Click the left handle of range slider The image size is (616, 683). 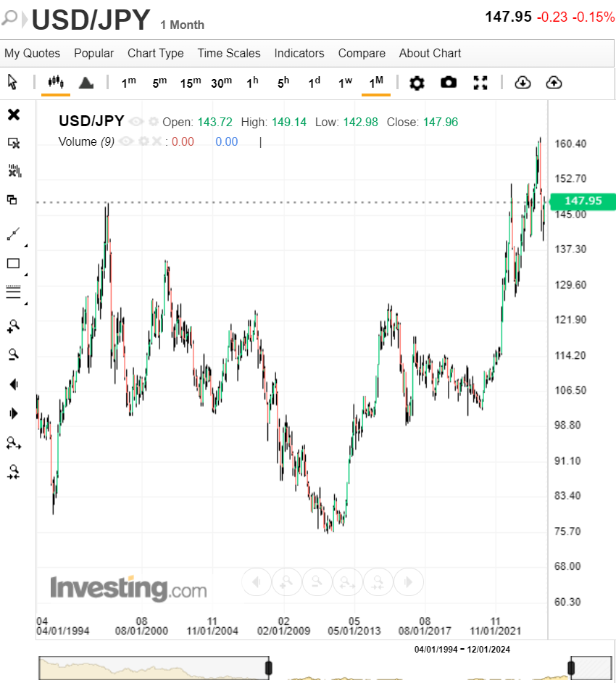tap(269, 668)
